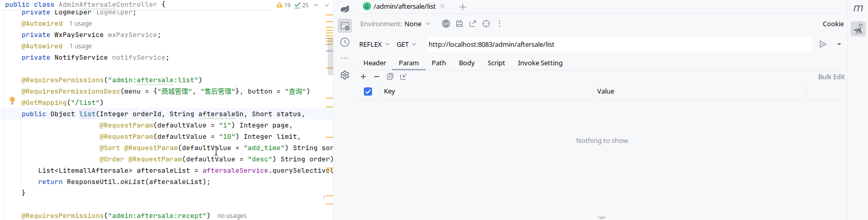Save the request with the floppy icon
The height and width of the screenshot is (220, 868).
pos(459,24)
